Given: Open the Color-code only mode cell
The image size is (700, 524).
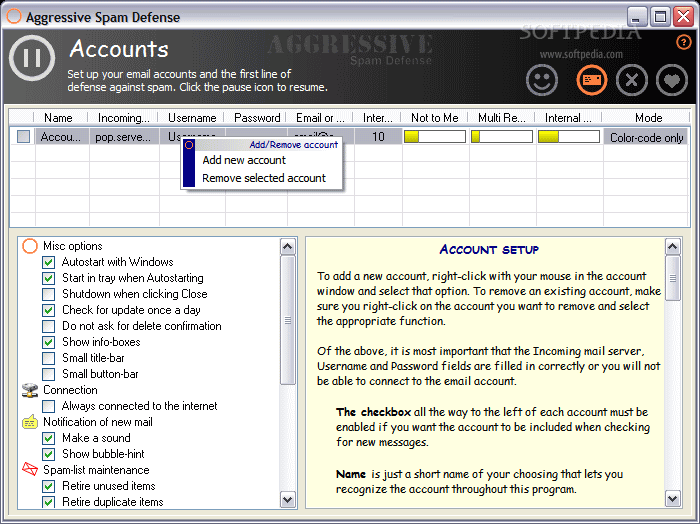Looking at the screenshot, I should coord(646,137).
